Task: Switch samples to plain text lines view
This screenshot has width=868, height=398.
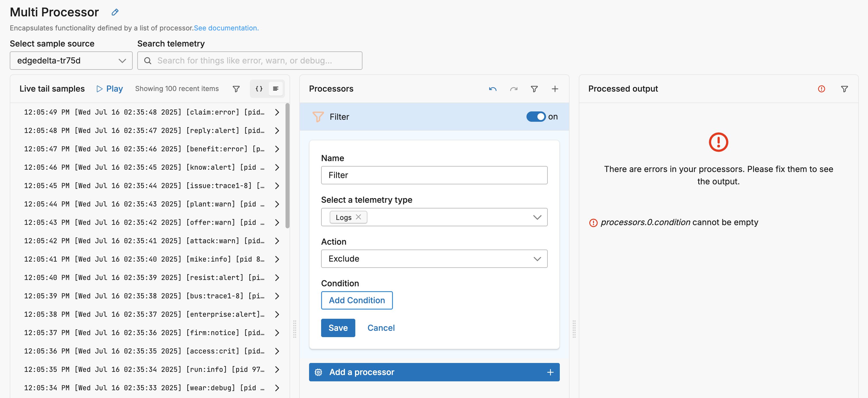Action: (276, 89)
